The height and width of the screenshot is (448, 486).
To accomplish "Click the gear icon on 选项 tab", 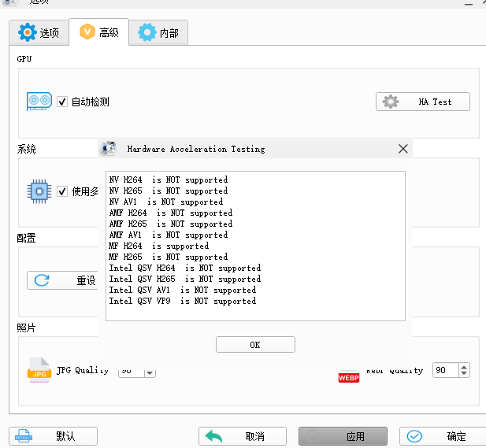I will (27, 32).
